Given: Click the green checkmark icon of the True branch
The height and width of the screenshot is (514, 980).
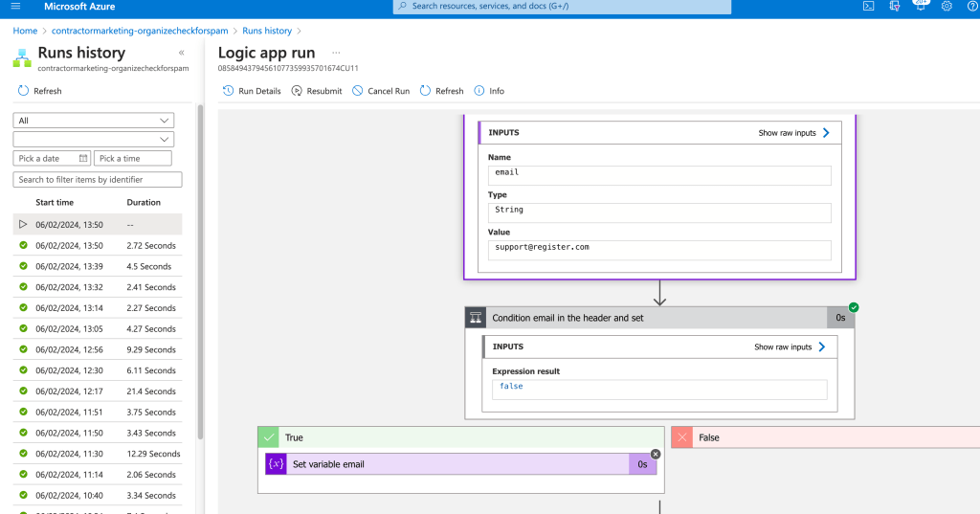Looking at the screenshot, I should coord(269,437).
